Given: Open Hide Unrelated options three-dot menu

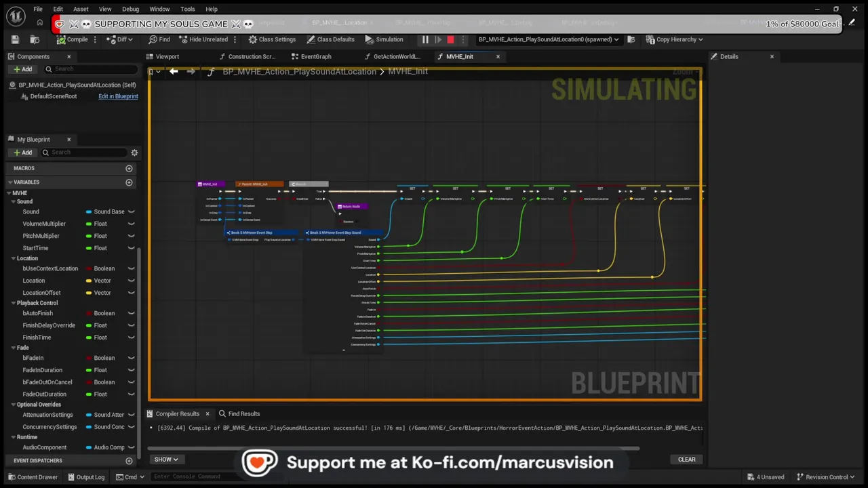Looking at the screenshot, I should 235,39.
